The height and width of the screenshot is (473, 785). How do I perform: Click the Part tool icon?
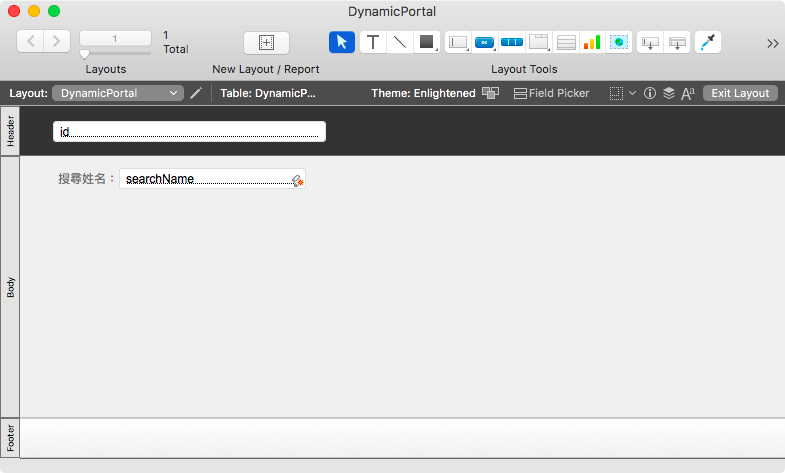coord(677,42)
